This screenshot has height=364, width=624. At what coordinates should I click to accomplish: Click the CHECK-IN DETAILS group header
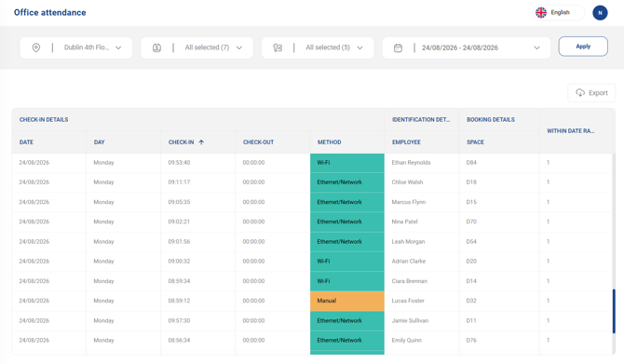tap(44, 119)
